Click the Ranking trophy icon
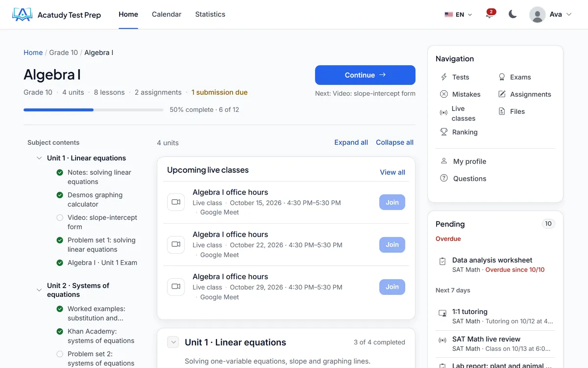This screenshot has height=368, width=588. point(444,132)
